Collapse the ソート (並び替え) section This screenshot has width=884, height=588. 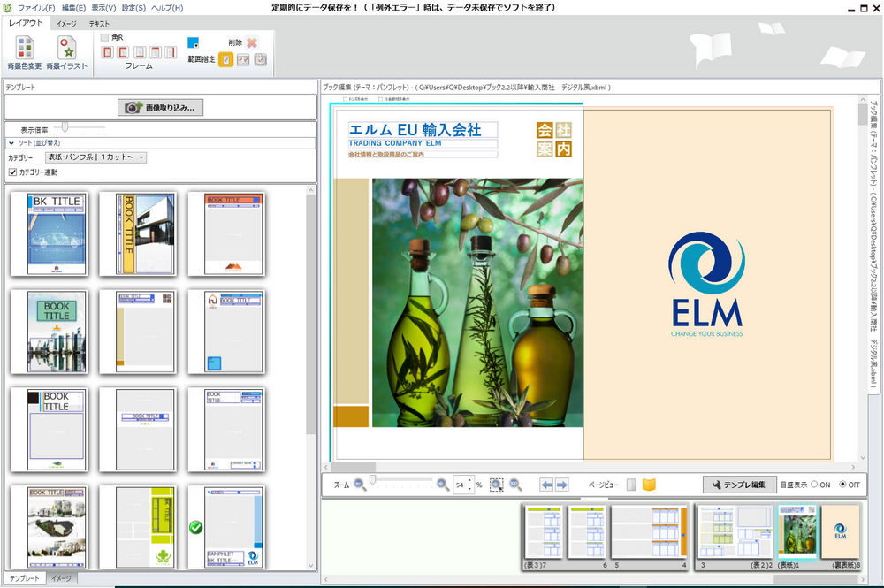coord(12,142)
